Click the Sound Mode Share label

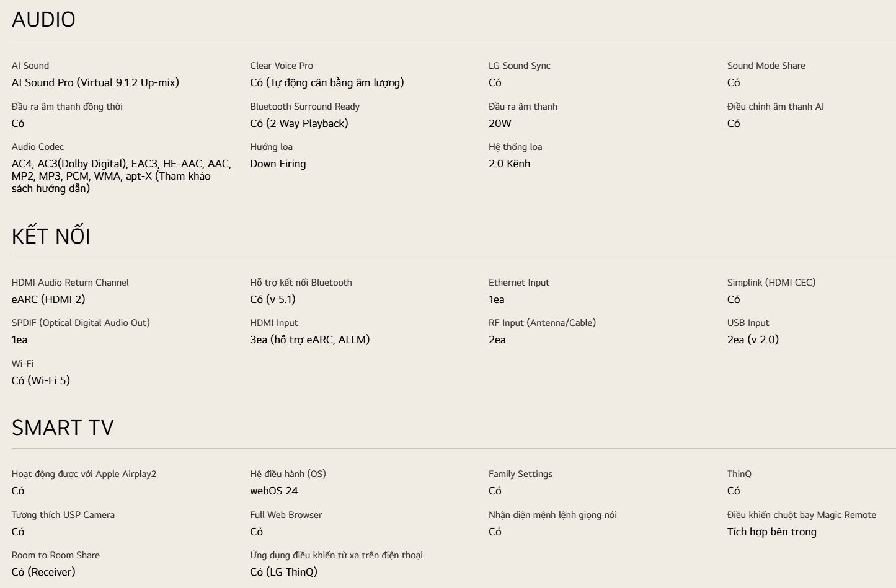point(766,66)
